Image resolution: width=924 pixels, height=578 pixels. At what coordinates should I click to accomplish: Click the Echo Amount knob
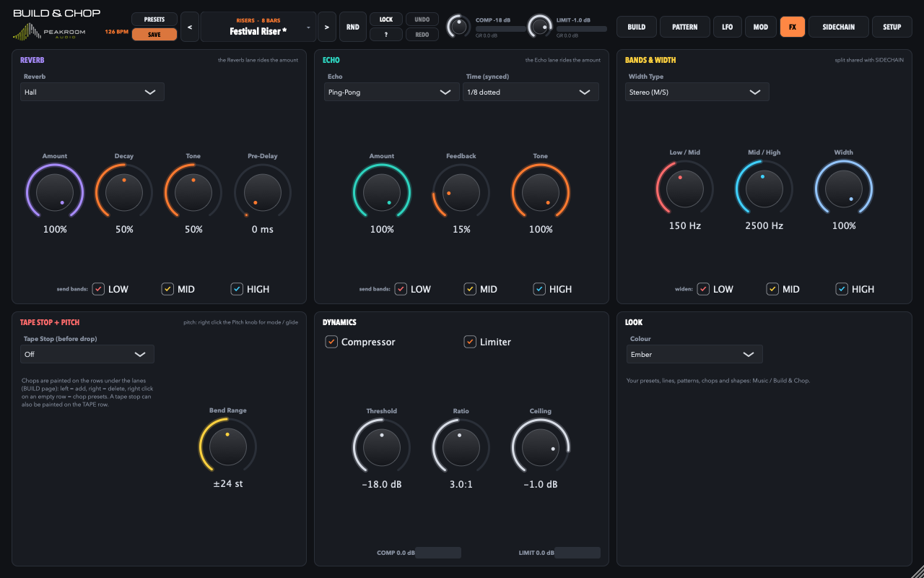(x=382, y=192)
